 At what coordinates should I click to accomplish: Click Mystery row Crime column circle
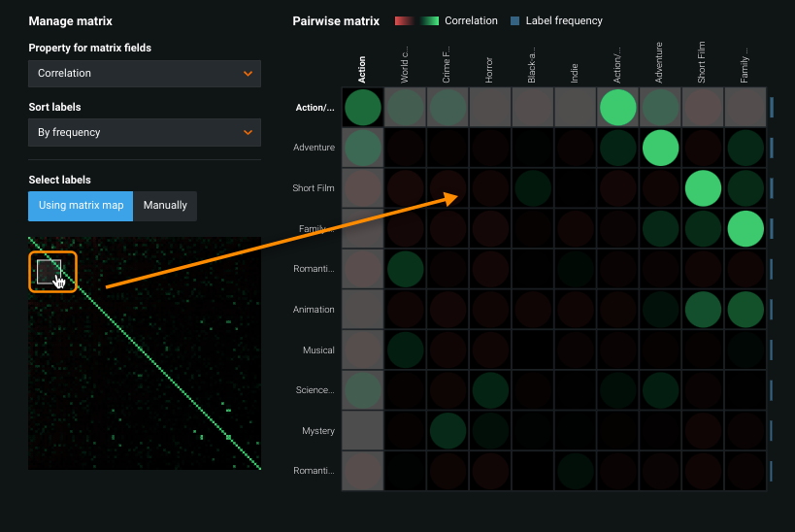(447, 431)
